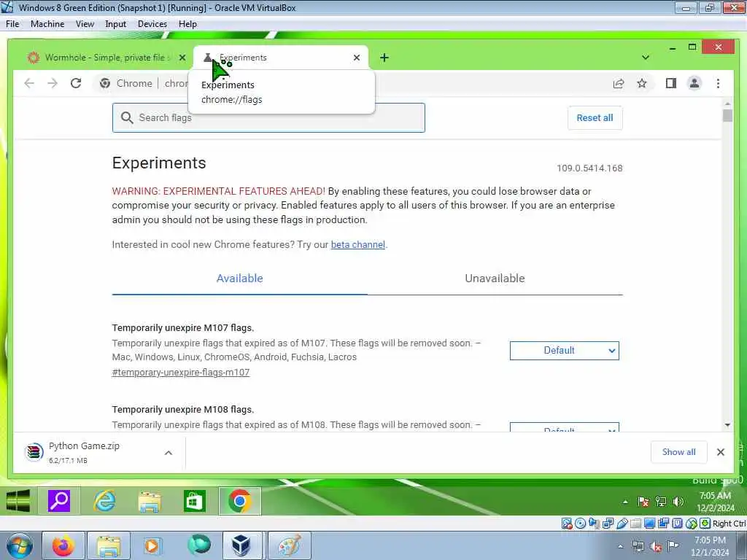The height and width of the screenshot is (560, 747).
Task: Open Paint from the host taskbar
Action: [289, 545]
